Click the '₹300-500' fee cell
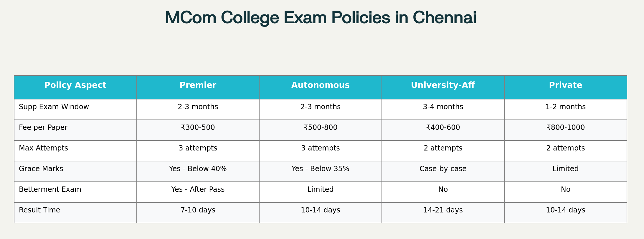Screen dimensions: 644x239 coord(198,127)
